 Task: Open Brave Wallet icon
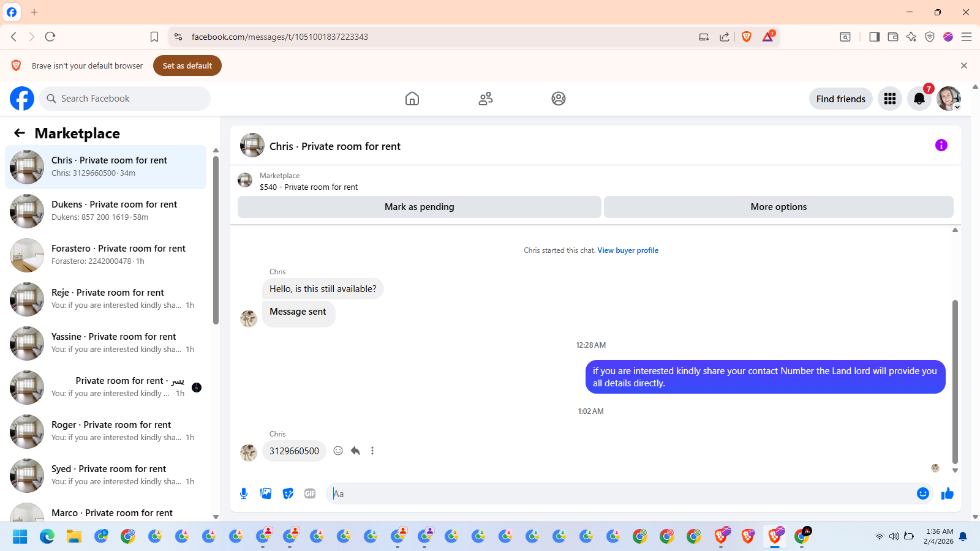click(893, 37)
